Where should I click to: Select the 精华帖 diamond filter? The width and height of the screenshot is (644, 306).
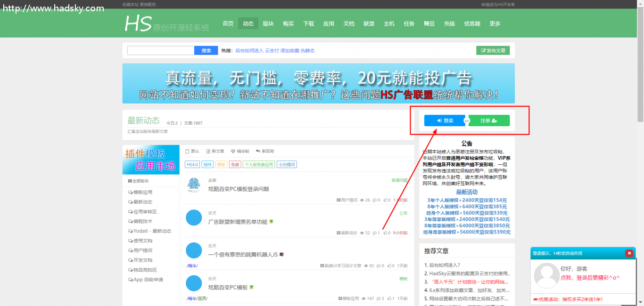pos(240,151)
